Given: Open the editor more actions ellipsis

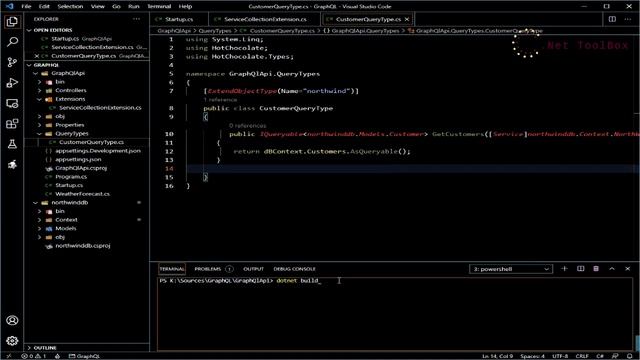Looking at the screenshot, I should click(628, 19).
